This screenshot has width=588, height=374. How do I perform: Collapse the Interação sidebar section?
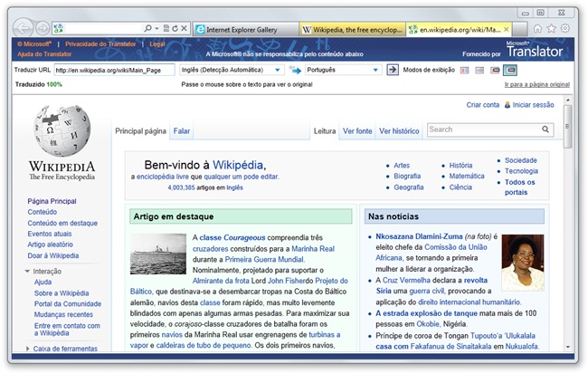point(27,271)
